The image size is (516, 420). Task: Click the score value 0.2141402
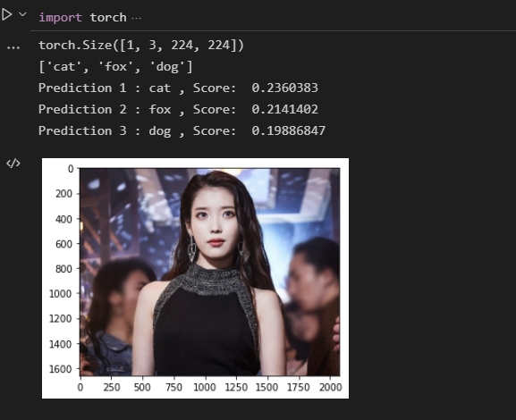285,110
